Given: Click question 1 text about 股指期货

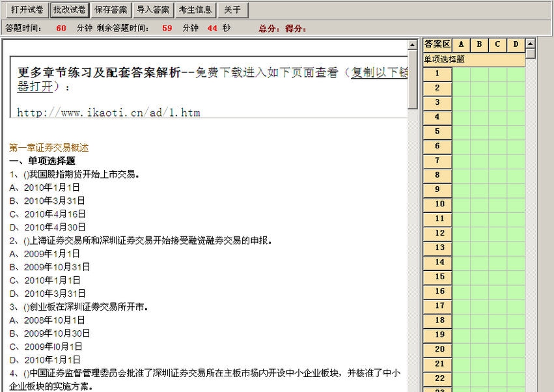Looking at the screenshot, I should (74, 175).
